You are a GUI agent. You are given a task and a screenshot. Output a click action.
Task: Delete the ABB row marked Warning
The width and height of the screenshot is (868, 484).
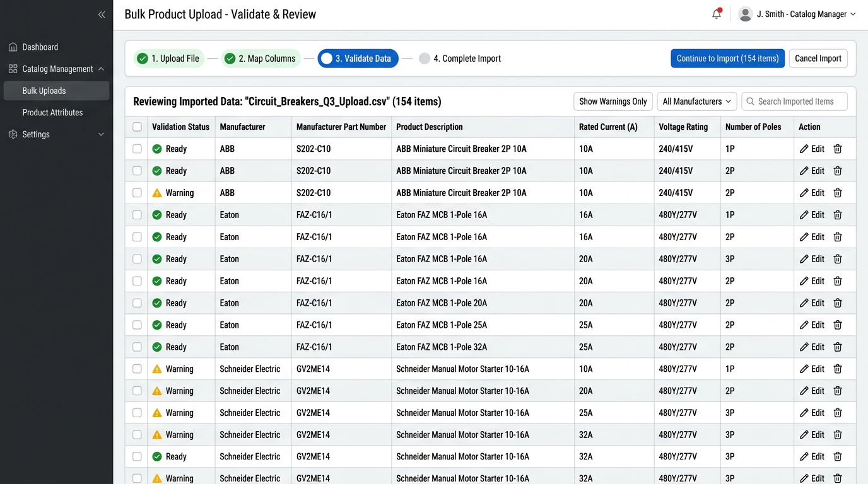(838, 193)
